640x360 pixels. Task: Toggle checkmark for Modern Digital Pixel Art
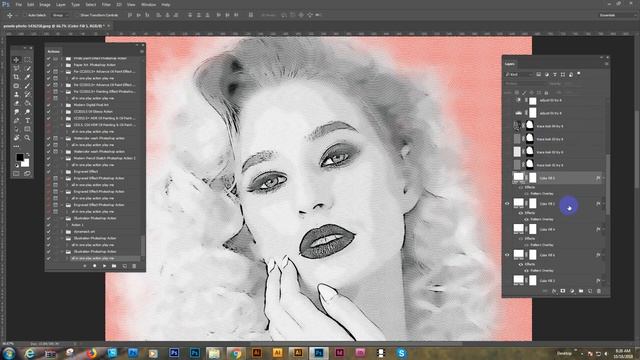[49, 105]
